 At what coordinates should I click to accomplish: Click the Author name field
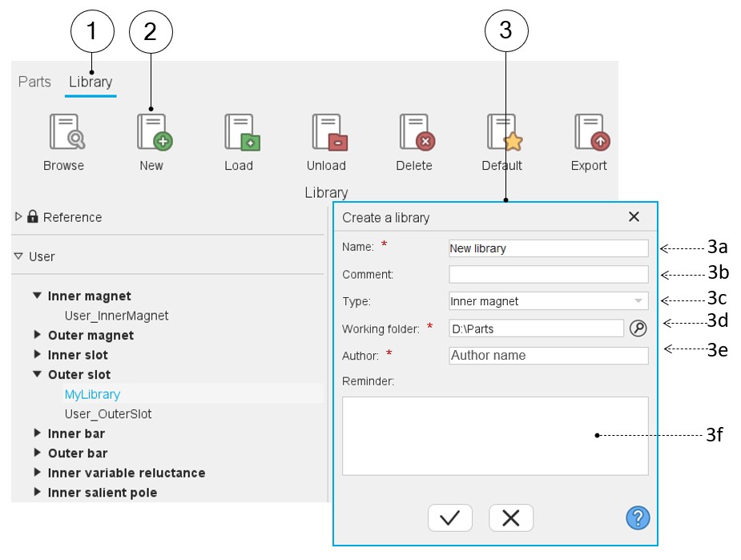tap(548, 355)
